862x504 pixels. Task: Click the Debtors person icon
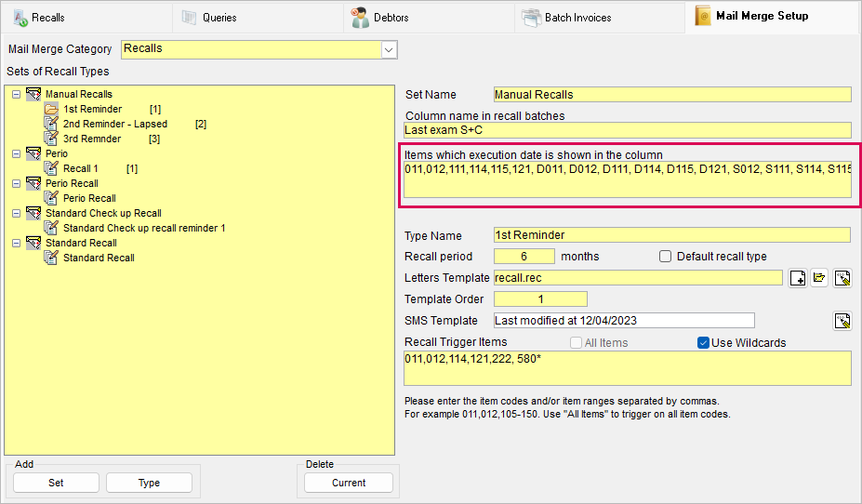pyautogui.click(x=360, y=18)
